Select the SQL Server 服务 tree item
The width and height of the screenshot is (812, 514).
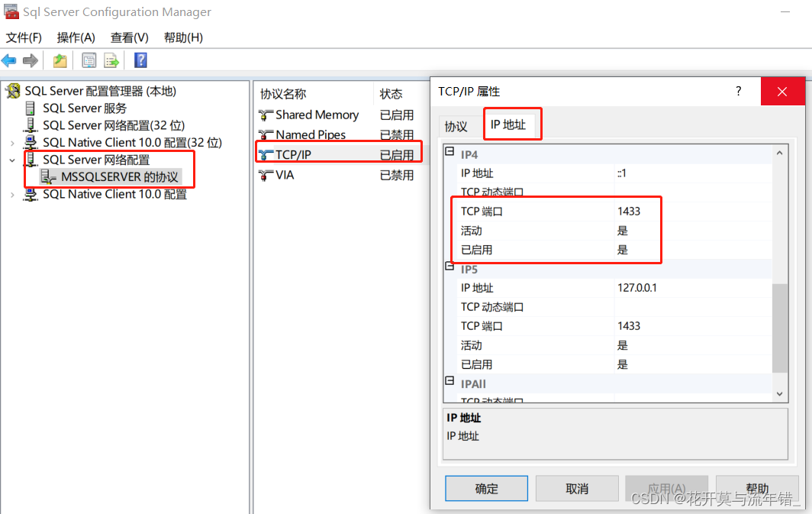tap(85, 108)
